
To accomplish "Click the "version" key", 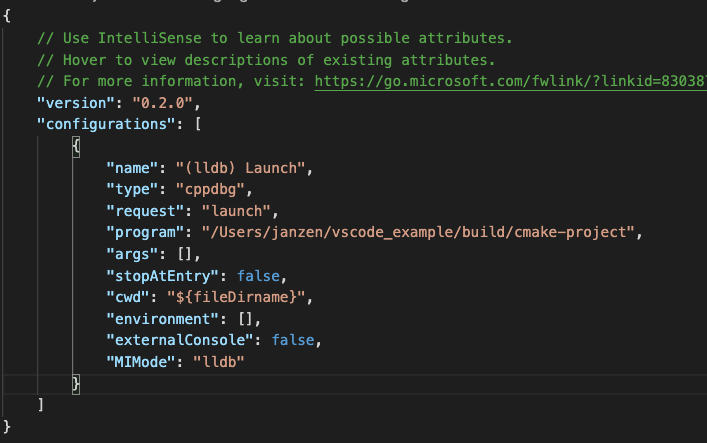I will click(x=76, y=103).
